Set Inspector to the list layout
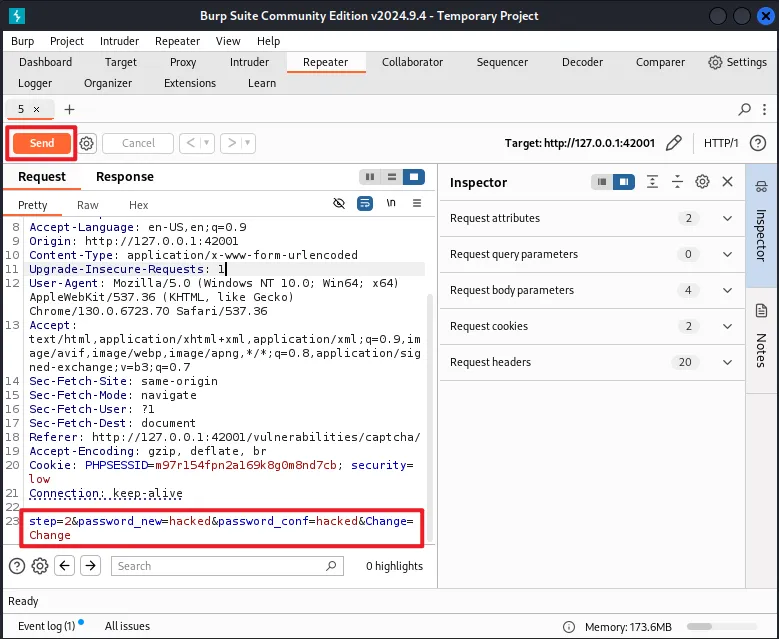This screenshot has height=639, width=779. 602,182
